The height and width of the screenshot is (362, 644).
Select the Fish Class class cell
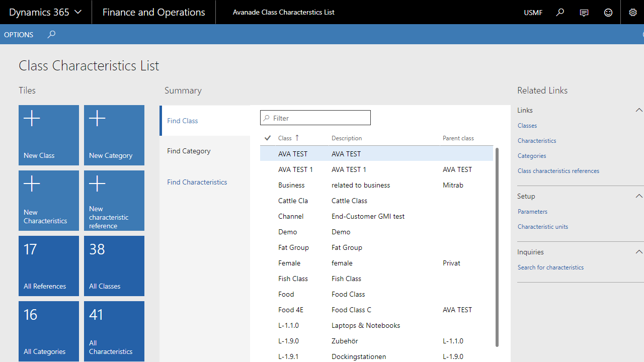[293, 279]
